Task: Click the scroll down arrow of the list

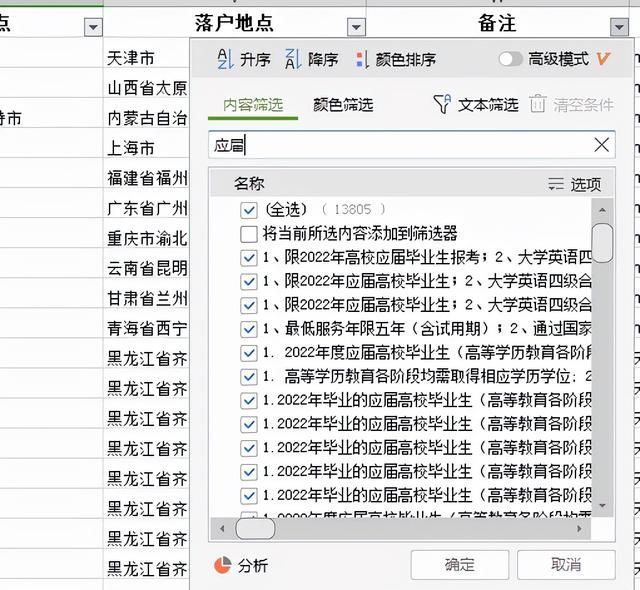Action: tap(602, 506)
